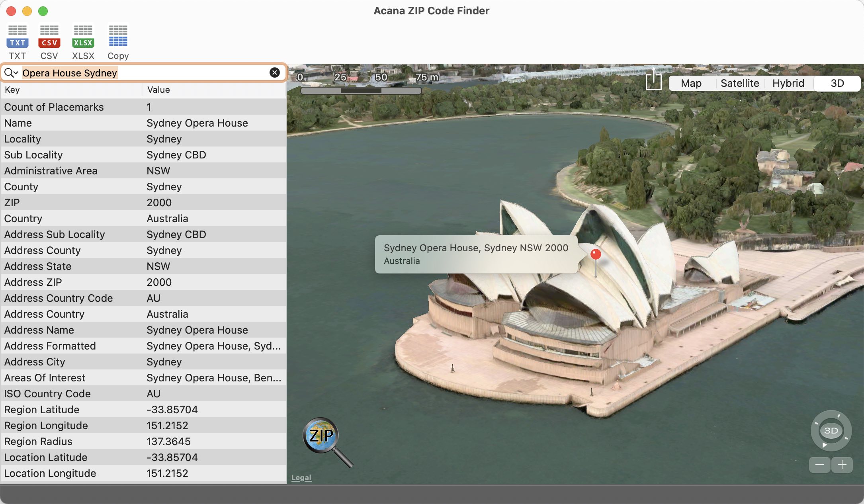Viewport: 864px width, 504px height.
Task: Toggle the 3D compass control
Action: pos(831,430)
